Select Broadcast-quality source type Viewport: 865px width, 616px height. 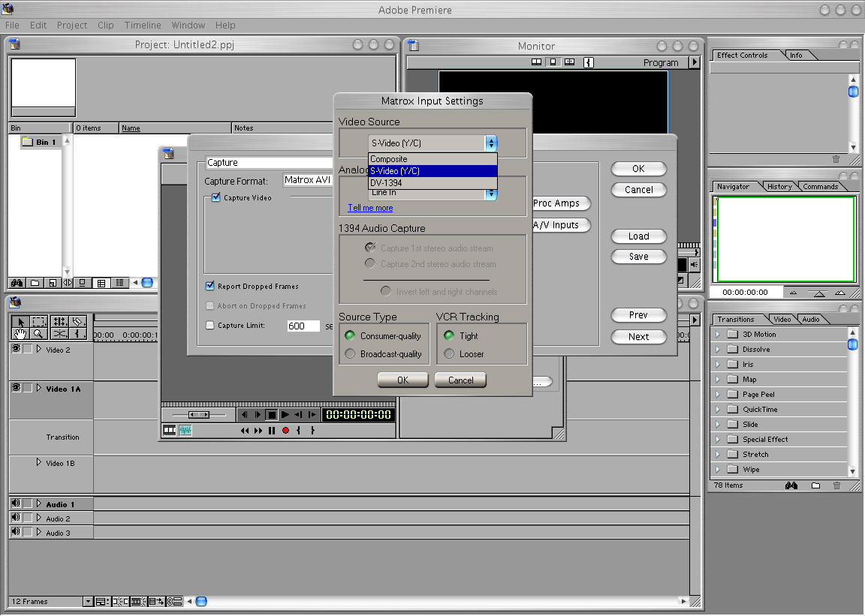pyautogui.click(x=350, y=354)
